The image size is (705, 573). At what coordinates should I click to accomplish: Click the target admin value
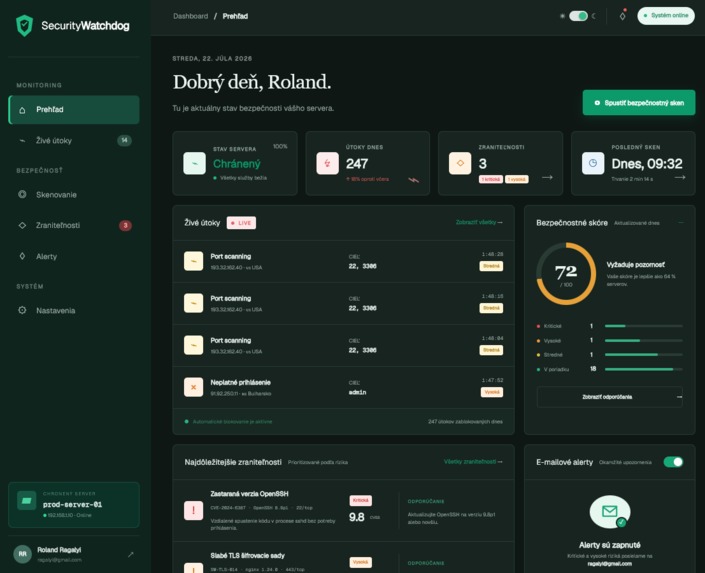pos(357,393)
